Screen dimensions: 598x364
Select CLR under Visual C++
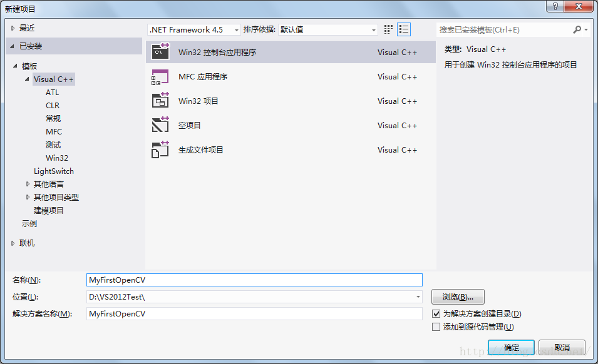pos(53,106)
